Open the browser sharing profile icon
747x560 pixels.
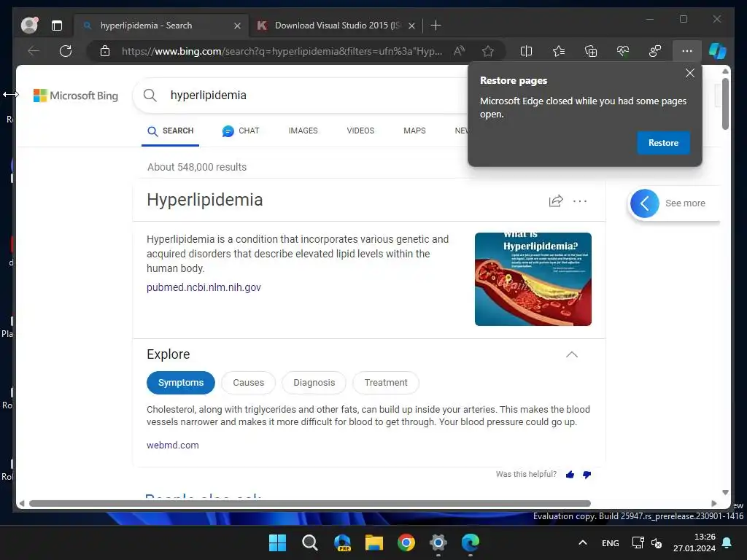tap(655, 51)
